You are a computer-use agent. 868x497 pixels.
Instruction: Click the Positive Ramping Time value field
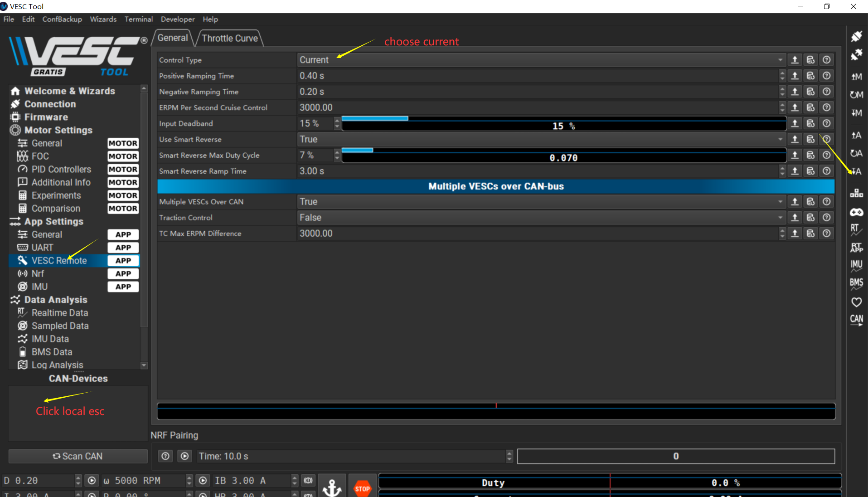point(537,76)
